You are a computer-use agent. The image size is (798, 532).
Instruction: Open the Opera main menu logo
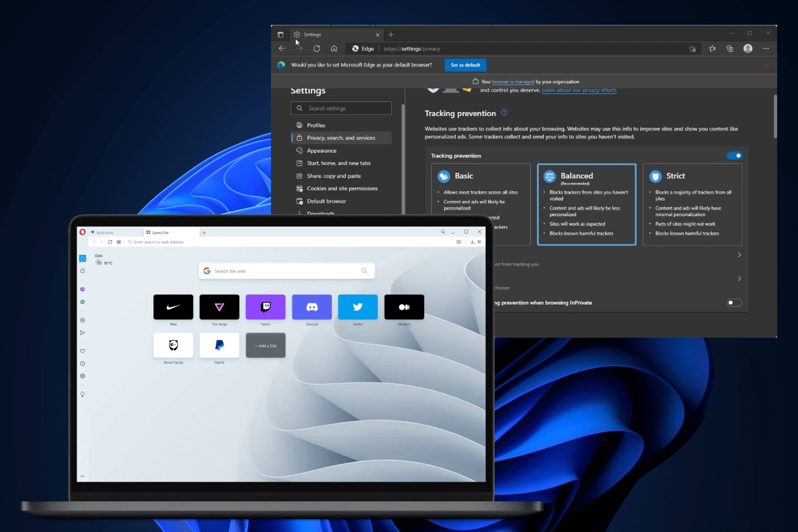click(82, 232)
